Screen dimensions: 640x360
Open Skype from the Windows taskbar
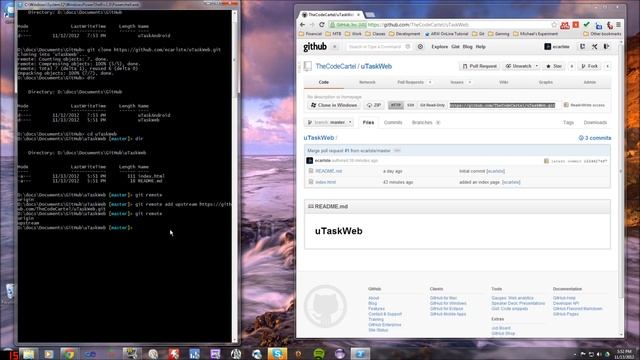pos(277,353)
